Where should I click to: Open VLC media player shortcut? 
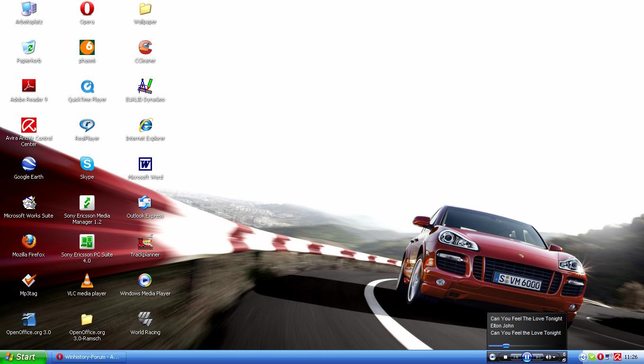pyautogui.click(x=87, y=281)
